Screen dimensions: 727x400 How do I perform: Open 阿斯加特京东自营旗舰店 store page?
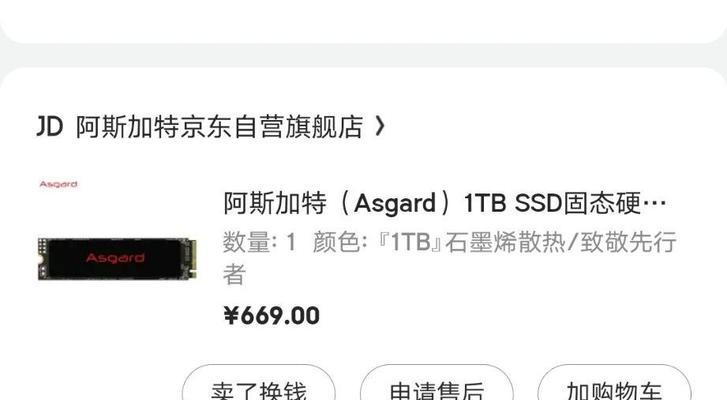[x=219, y=127]
